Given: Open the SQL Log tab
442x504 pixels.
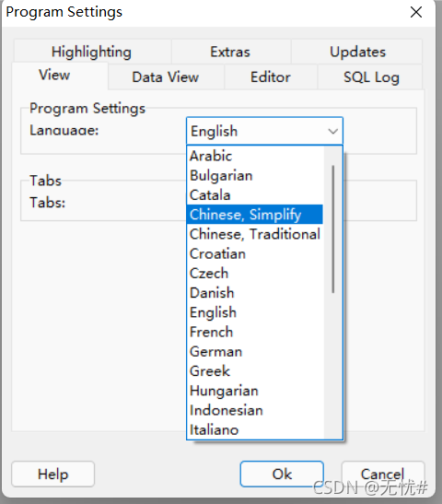Looking at the screenshot, I should [371, 77].
